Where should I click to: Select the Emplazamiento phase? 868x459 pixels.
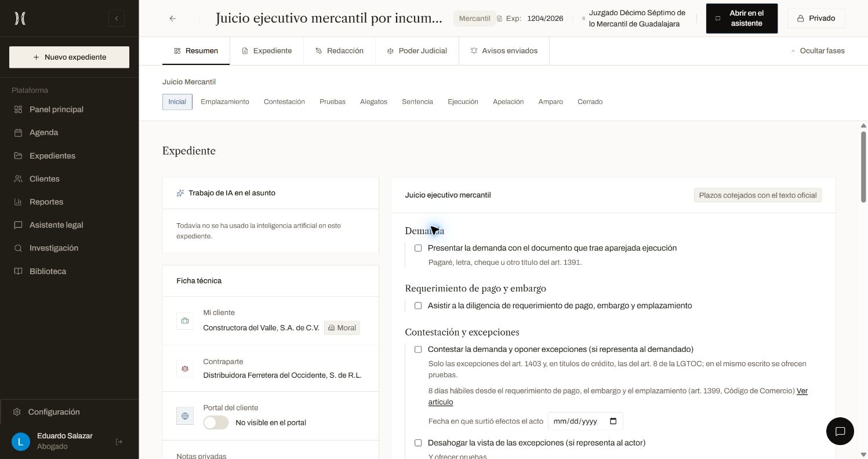pos(225,102)
